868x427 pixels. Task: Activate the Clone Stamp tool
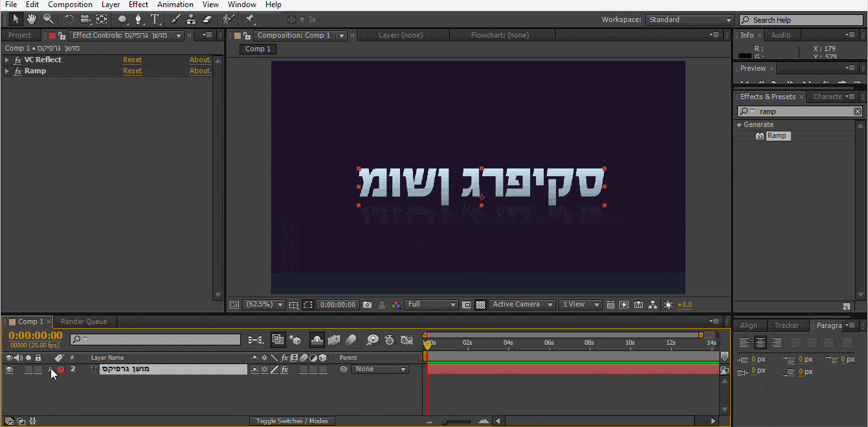(x=191, y=19)
